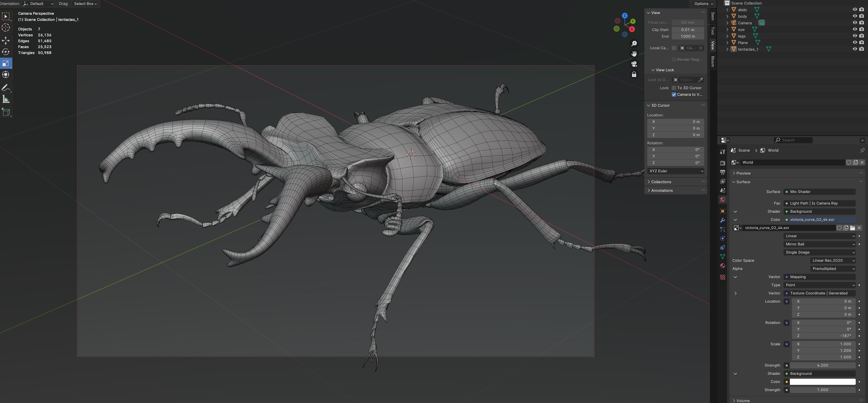Select the Add Cube tool
Viewport: 868px width, 403px height.
(6, 112)
